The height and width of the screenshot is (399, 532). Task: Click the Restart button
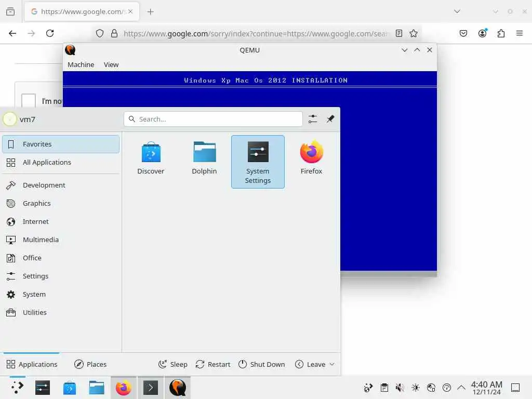(x=213, y=364)
